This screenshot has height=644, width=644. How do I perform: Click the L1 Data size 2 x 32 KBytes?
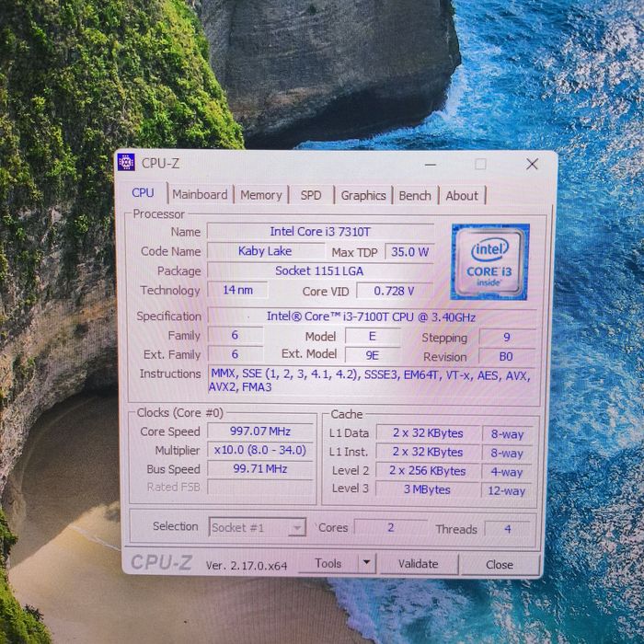428,433
